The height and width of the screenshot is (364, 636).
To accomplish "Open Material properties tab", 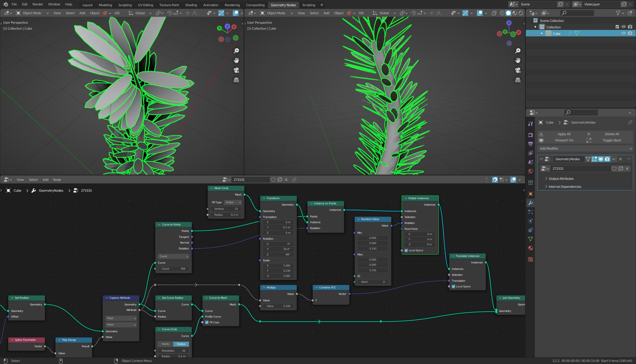I will point(530,248).
